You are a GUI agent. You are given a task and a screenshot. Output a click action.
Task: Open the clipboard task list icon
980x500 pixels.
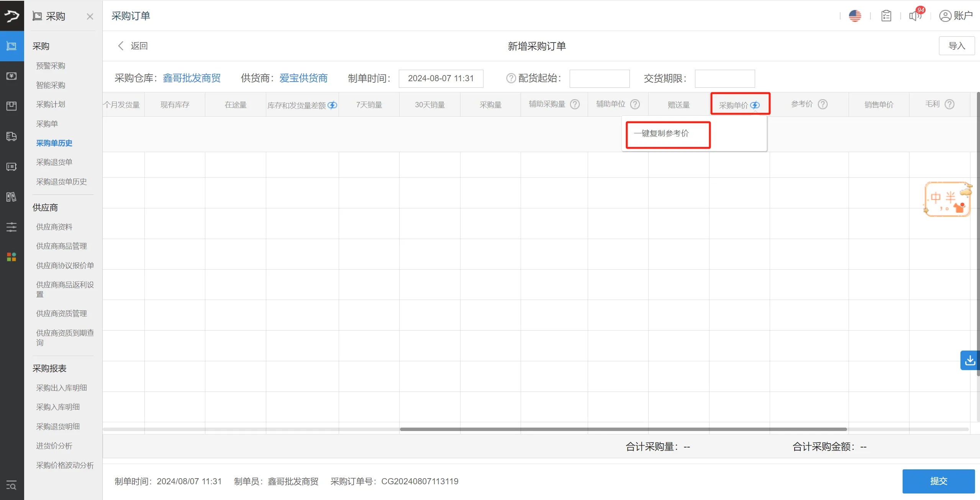point(886,16)
